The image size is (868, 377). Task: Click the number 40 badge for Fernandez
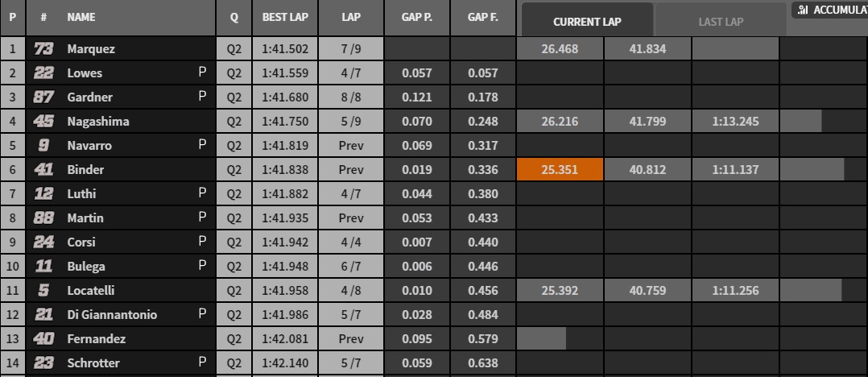43,339
